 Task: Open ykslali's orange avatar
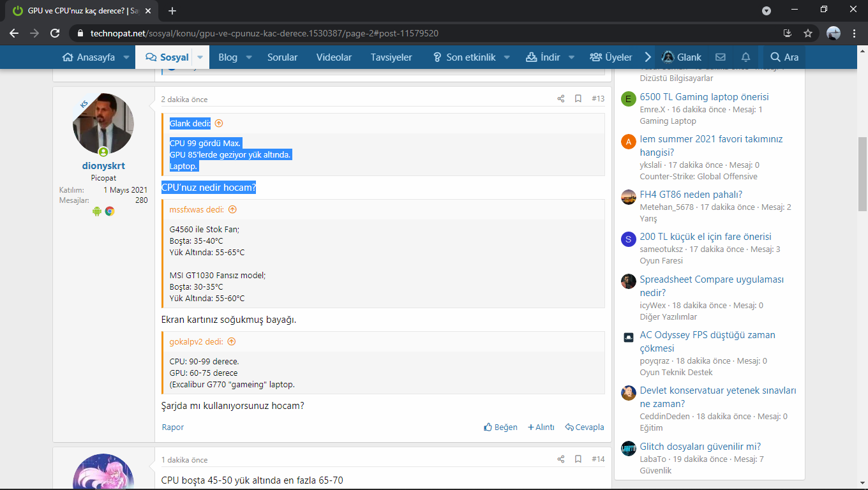click(x=629, y=142)
